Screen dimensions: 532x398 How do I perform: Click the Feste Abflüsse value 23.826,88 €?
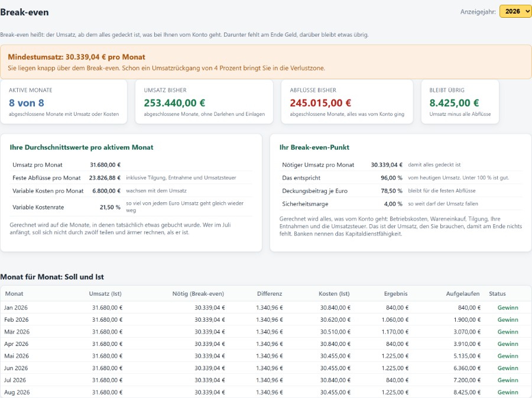point(105,178)
